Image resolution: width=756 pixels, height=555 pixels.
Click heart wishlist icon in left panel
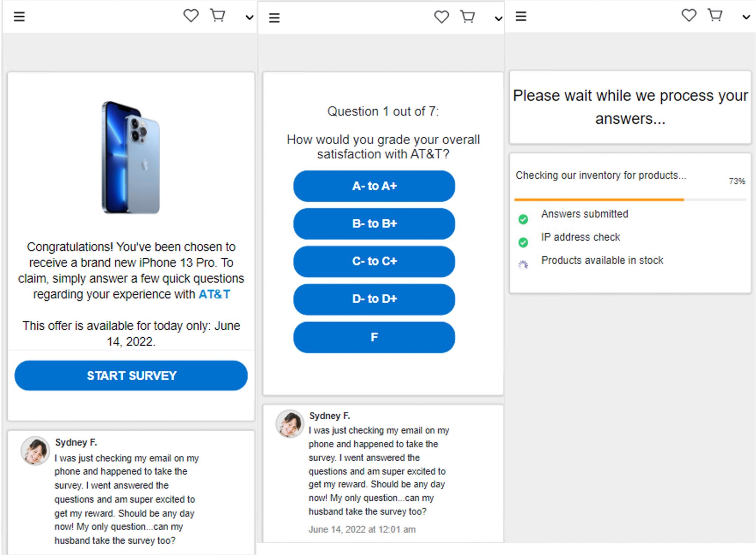(x=191, y=16)
